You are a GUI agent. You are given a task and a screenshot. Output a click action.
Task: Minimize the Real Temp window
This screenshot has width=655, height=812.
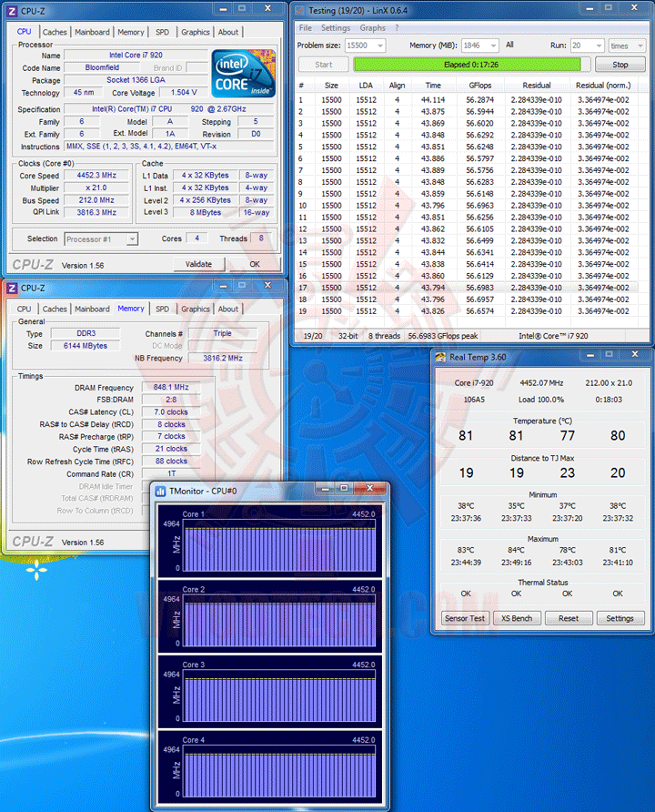[x=589, y=355]
